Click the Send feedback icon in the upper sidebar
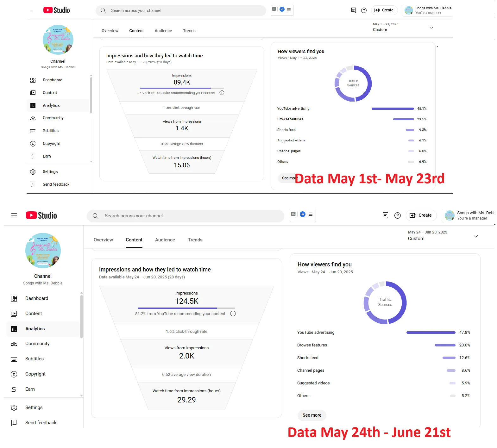Image resolution: width=497 pixels, height=448 pixels. point(33,184)
